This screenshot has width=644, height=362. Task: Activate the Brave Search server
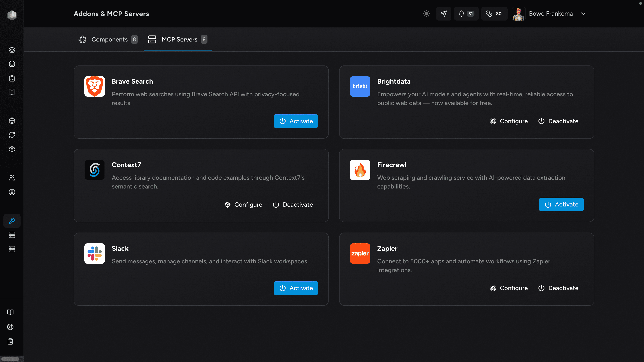pos(296,121)
